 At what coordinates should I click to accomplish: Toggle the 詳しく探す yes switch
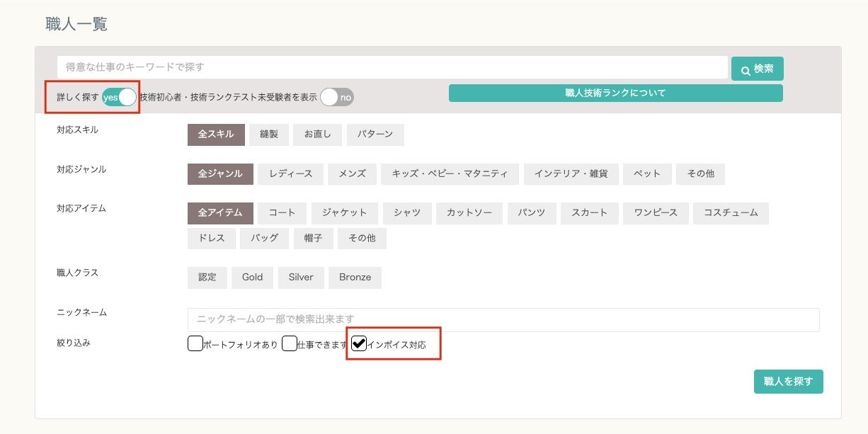[x=119, y=97]
